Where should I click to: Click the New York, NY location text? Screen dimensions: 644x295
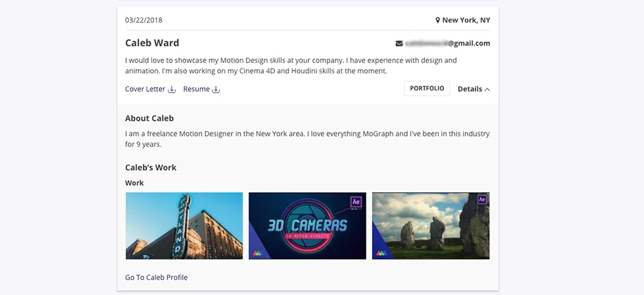(x=466, y=20)
